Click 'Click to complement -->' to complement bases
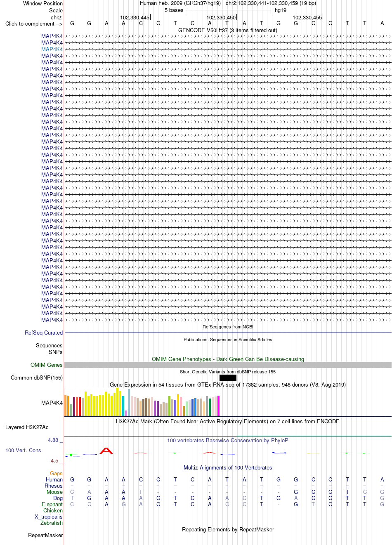This screenshot has height=545, width=392. tap(34, 24)
